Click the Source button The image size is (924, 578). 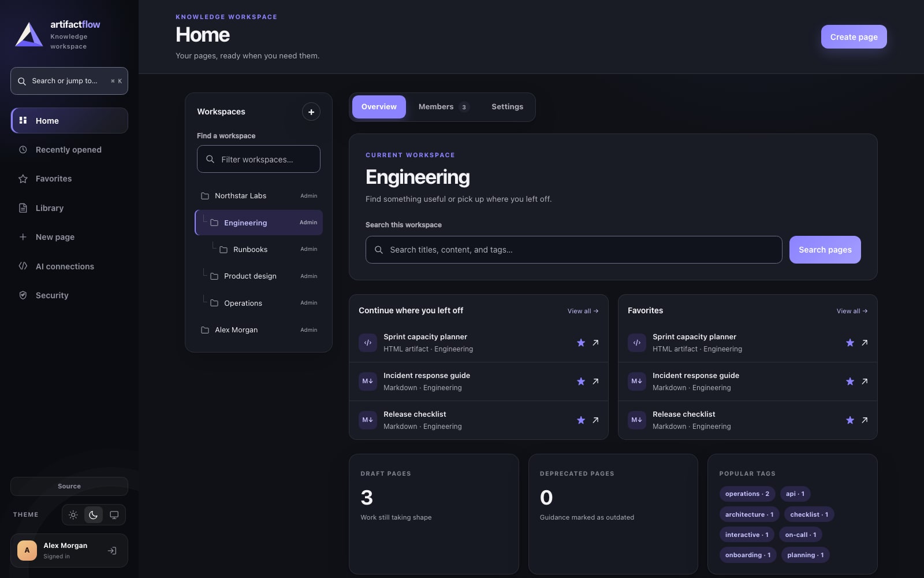(x=69, y=486)
